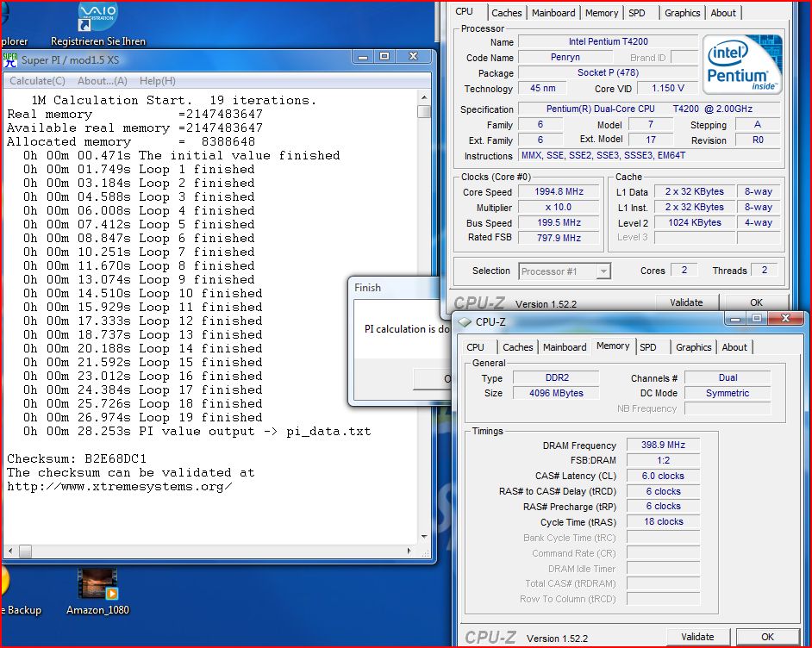
Task: Click the vertical scrollbar thumb in Super PI
Action: pyautogui.click(x=424, y=111)
